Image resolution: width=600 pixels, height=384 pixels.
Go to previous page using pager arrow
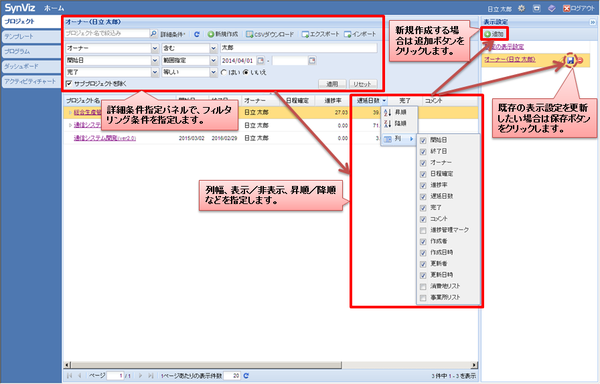pos(80,376)
